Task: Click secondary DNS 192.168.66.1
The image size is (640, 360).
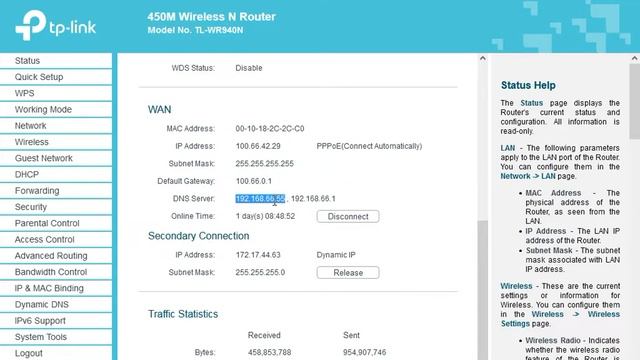Action: 313,199
